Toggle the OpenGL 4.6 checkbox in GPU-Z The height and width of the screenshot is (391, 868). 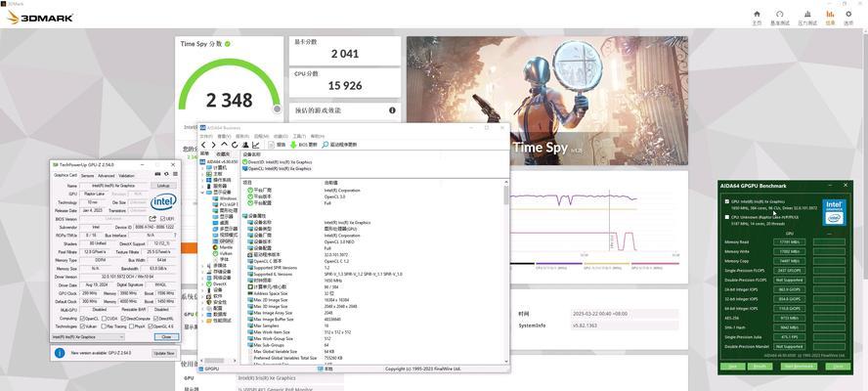[150, 326]
